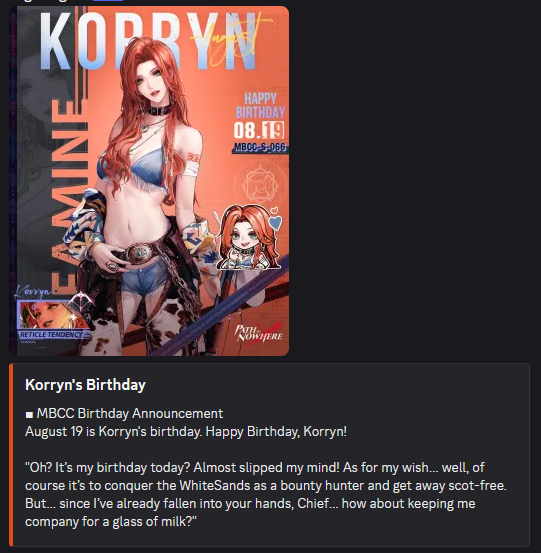This screenshot has height=553, width=541.
Task: Click the yellow August script text
Action: (x=231, y=39)
